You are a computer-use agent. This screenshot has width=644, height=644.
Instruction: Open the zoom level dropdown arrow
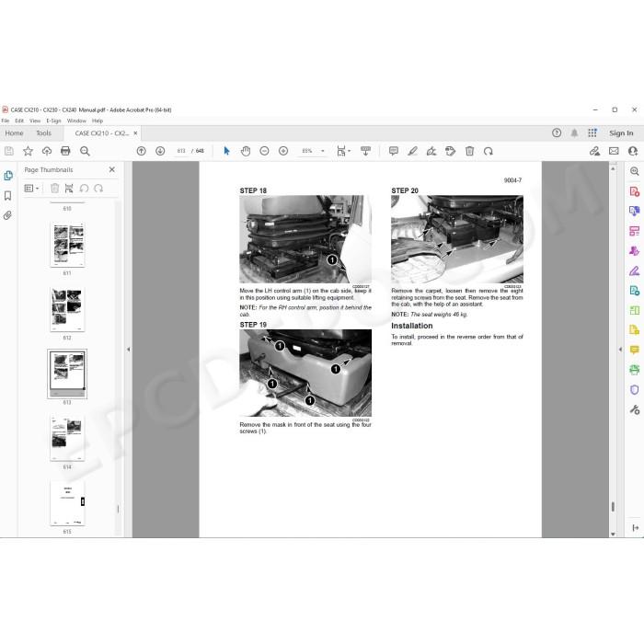coord(323,151)
